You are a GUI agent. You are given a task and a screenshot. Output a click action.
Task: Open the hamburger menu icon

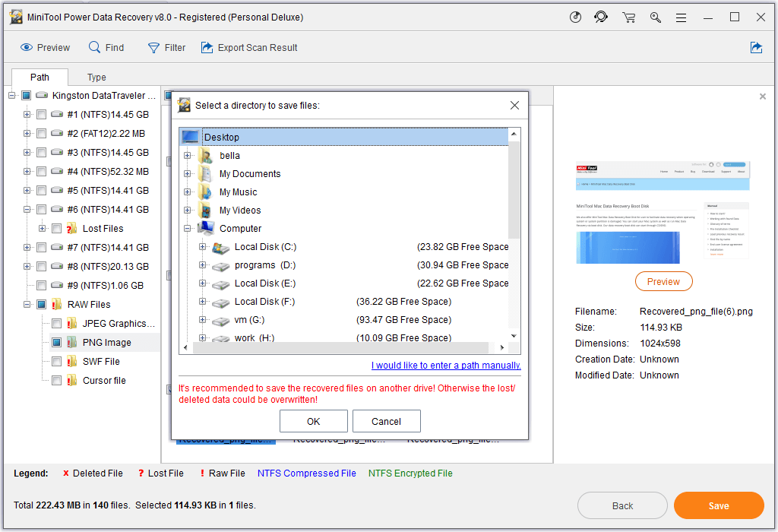click(682, 18)
